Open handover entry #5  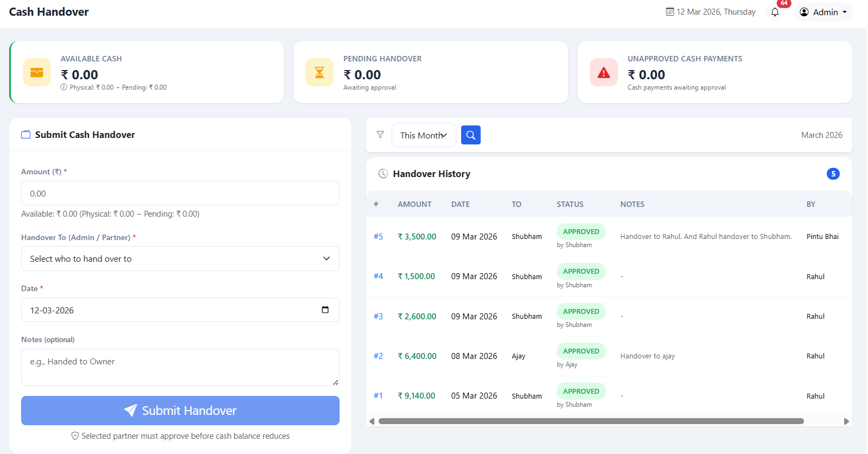click(x=378, y=236)
